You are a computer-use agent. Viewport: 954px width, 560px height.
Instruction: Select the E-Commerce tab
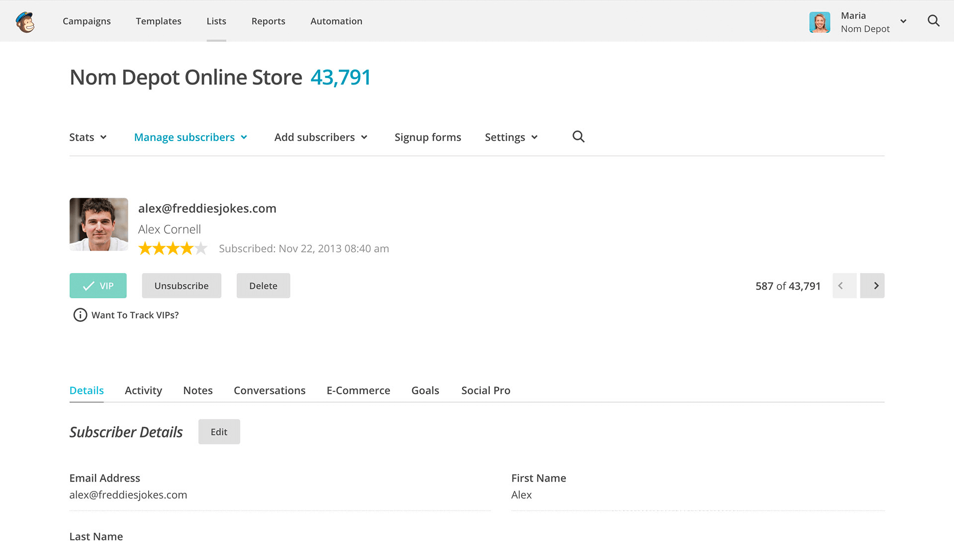point(359,390)
